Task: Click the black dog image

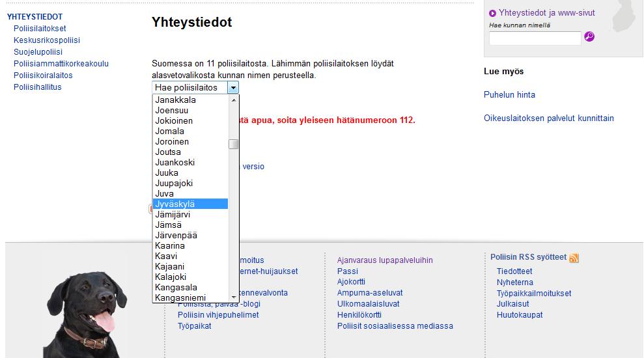Action: pos(85,313)
